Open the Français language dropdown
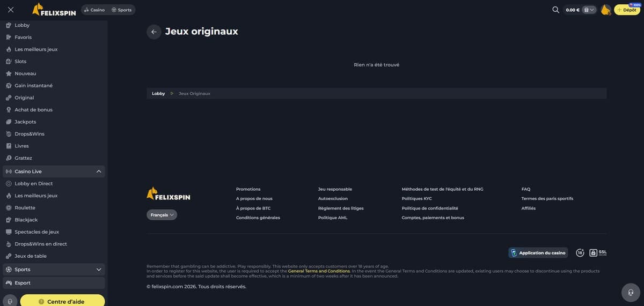 coord(162,215)
